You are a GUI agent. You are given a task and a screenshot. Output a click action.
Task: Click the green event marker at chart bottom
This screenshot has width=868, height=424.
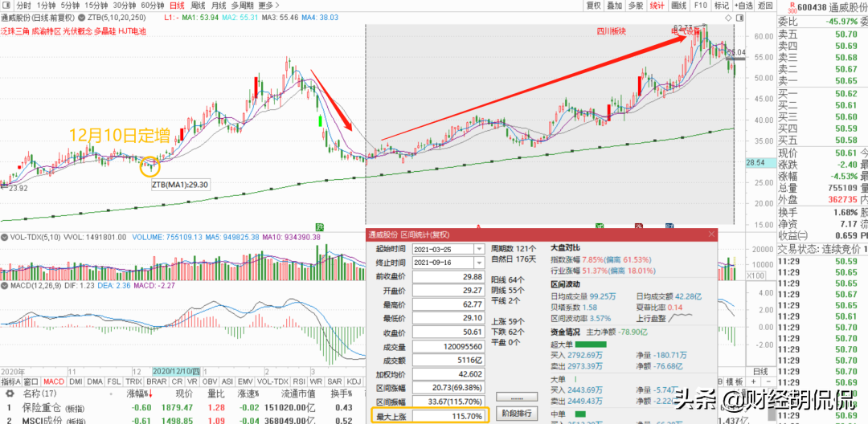[319, 226]
